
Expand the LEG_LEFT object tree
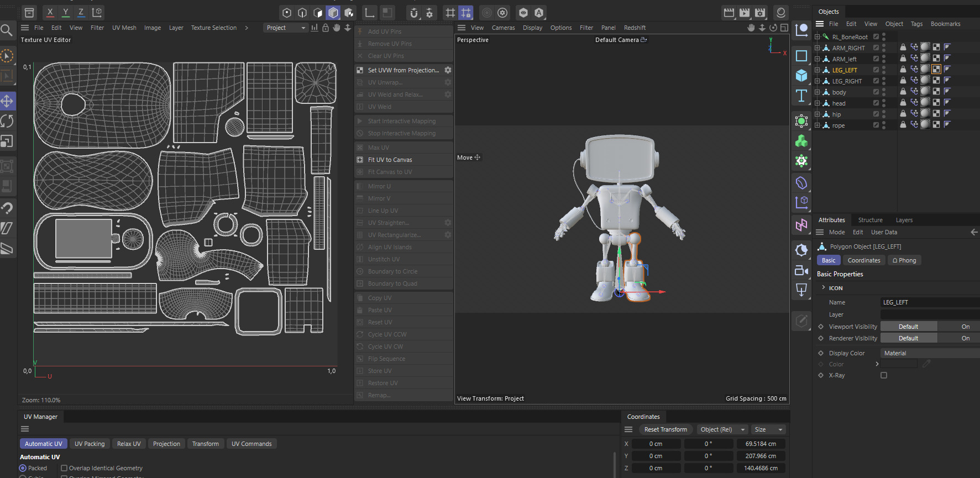tap(817, 70)
